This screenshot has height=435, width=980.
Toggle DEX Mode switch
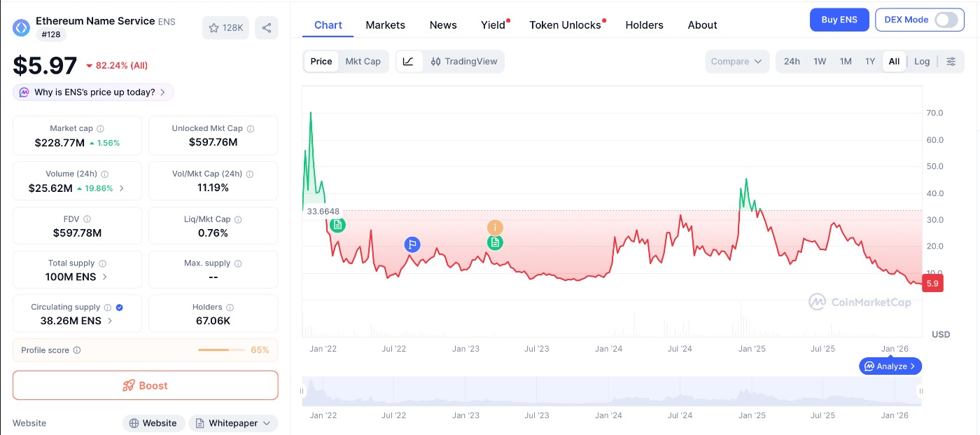coord(945,20)
